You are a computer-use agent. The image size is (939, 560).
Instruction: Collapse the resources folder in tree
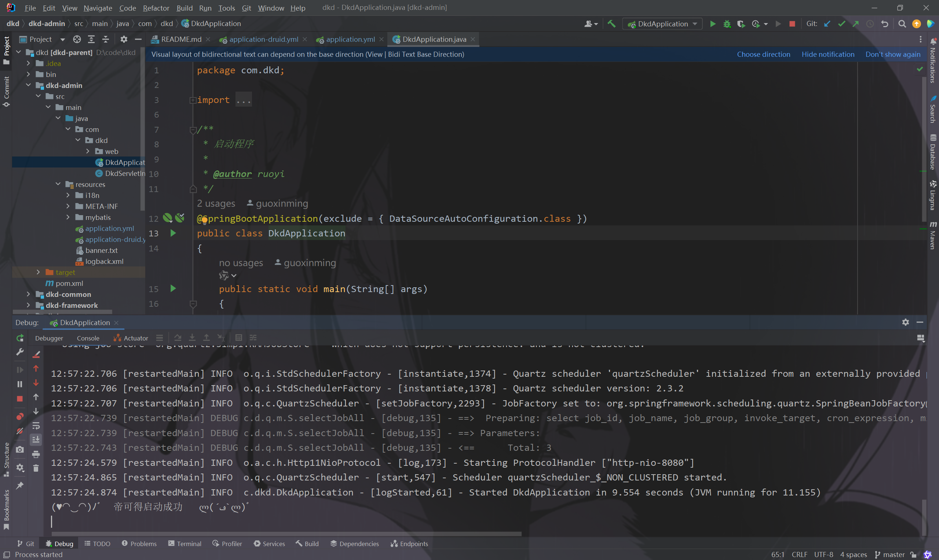58,184
